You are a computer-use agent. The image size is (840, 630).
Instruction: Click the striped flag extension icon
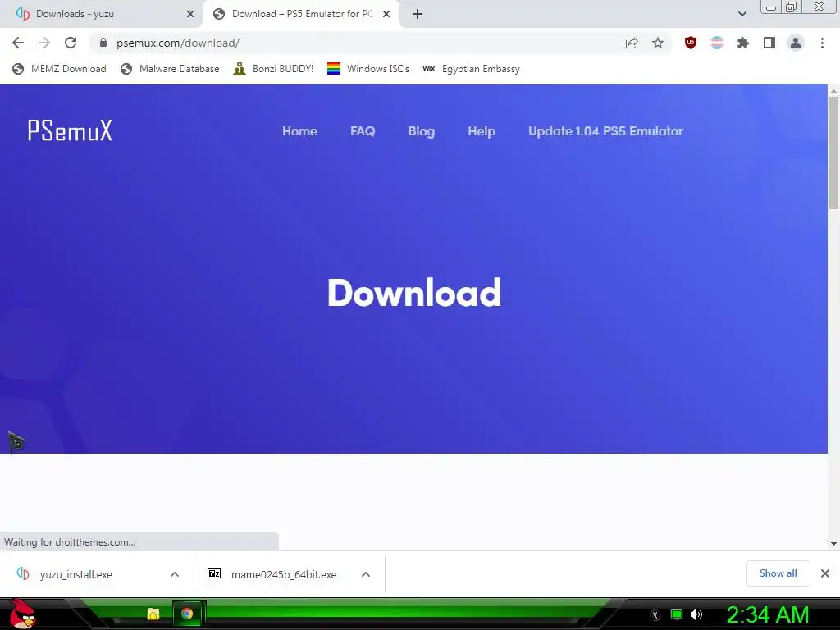(x=717, y=43)
